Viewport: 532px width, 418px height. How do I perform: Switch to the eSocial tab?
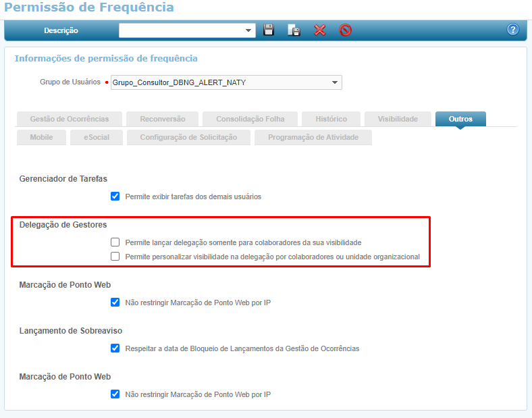coord(96,137)
